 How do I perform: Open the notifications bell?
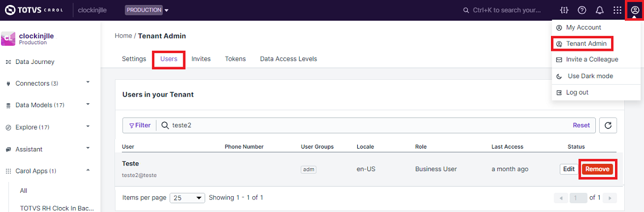600,10
